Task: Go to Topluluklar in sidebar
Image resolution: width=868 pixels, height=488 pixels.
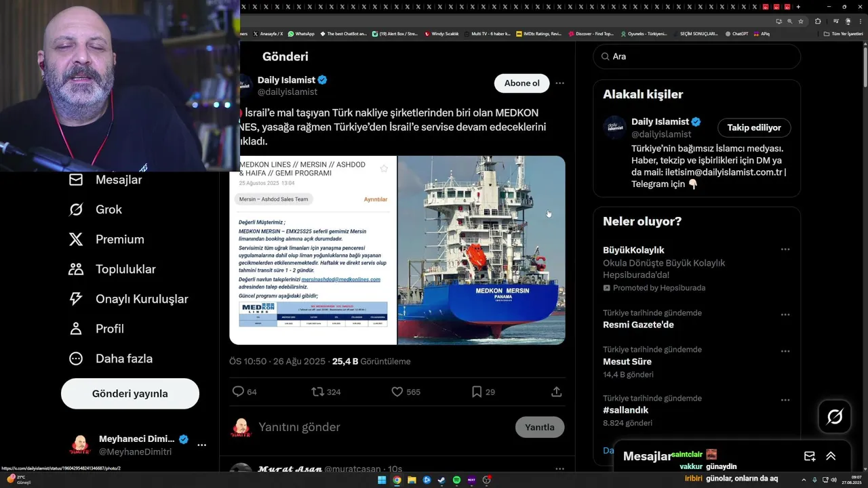Action: coord(112,269)
